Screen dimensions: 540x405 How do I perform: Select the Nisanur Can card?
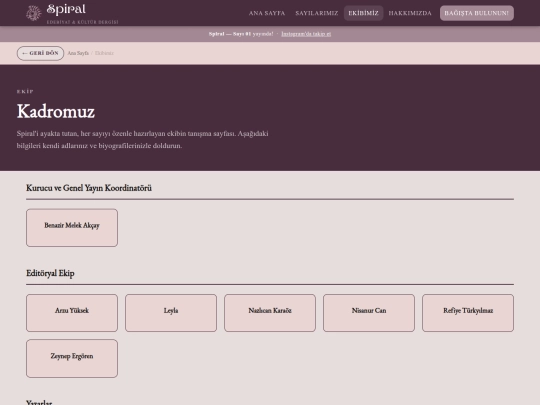[x=369, y=313]
